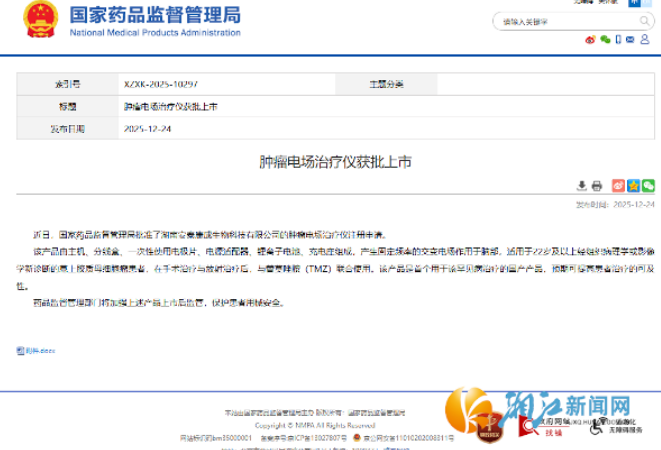Share to QZone via the star icon
Image resolution: width=661 pixels, height=450 pixels.
633,185
